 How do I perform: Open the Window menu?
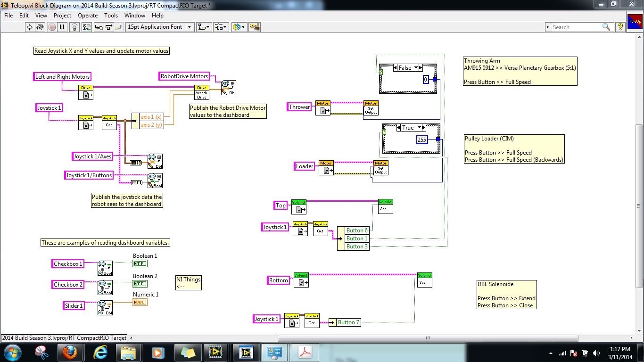point(135,16)
